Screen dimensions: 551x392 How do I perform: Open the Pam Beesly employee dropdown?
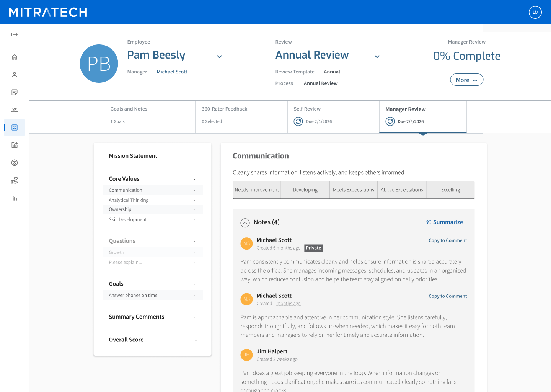[219, 57]
